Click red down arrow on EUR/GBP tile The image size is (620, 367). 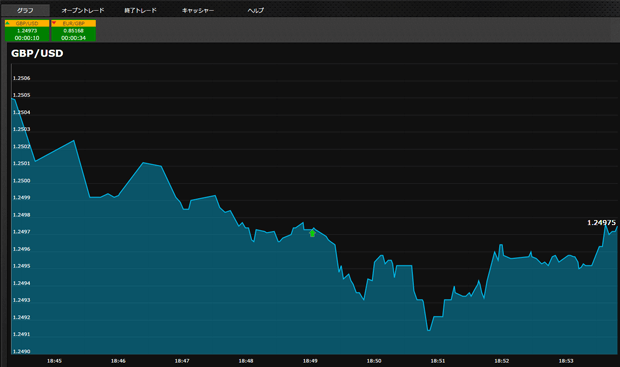click(54, 23)
